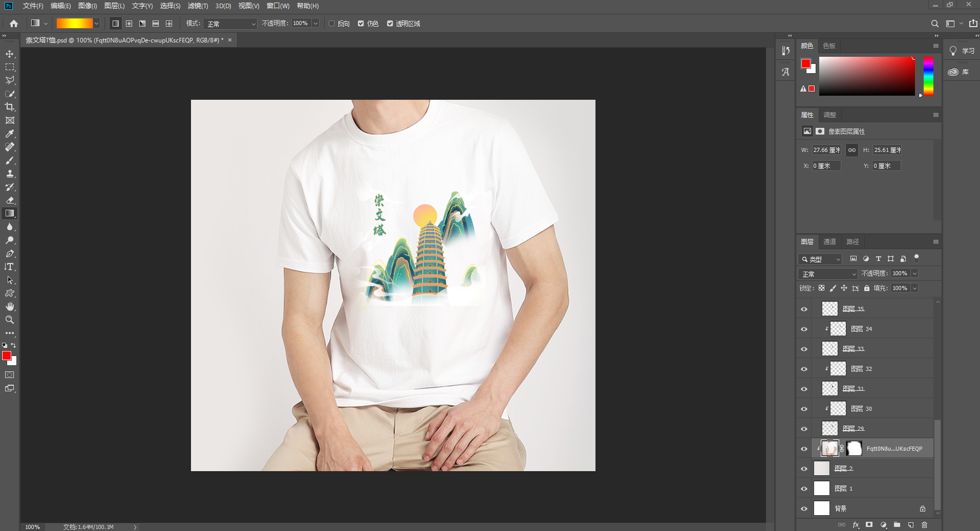Uncheck the 仿色 (Dither) checkbox
The height and width of the screenshot is (531, 980).
coord(361,24)
